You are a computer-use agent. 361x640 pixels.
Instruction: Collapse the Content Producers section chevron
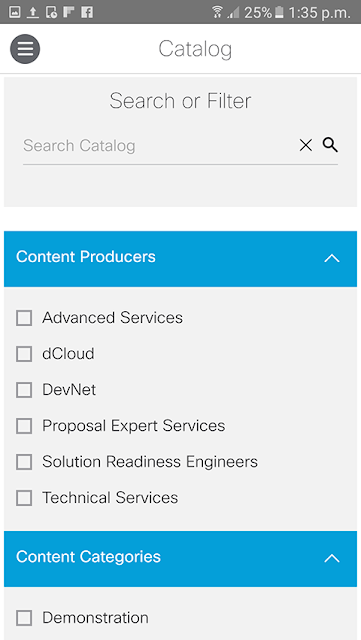coord(332,258)
